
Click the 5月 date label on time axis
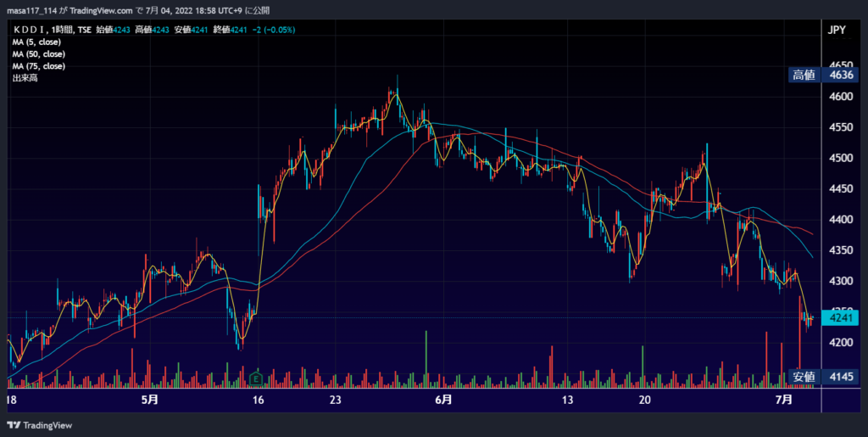point(150,400)
